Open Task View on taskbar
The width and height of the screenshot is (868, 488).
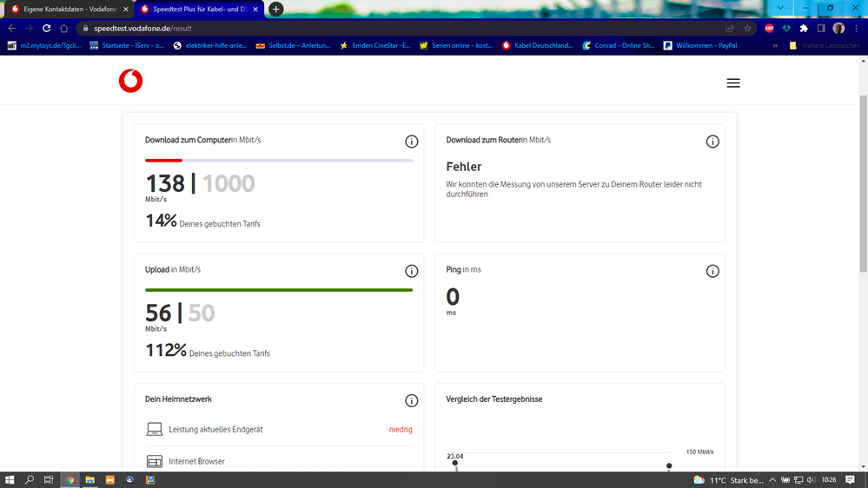coord(49,479)
